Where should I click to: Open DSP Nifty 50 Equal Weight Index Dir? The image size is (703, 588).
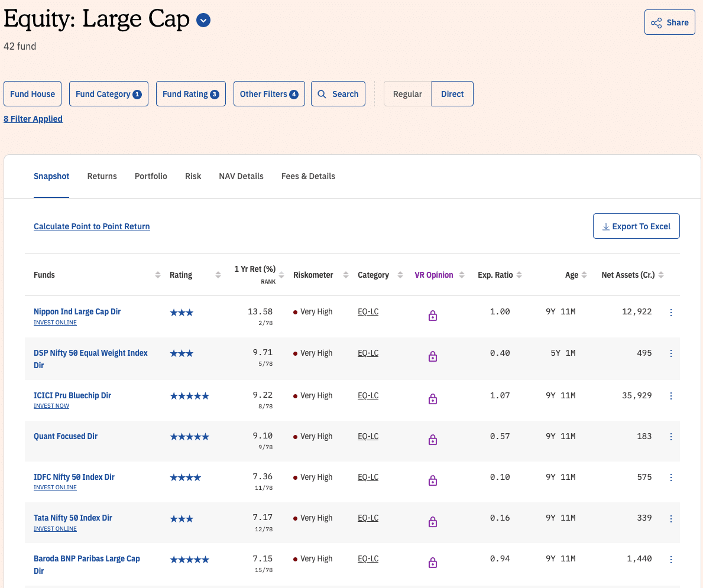(90, 359)
